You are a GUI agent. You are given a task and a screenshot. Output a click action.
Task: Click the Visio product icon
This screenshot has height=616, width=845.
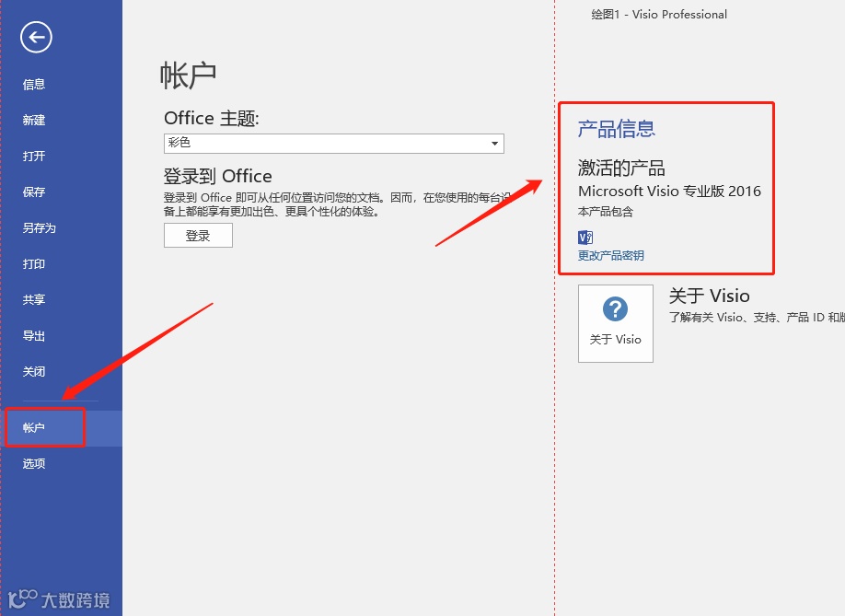pos(585,238)
